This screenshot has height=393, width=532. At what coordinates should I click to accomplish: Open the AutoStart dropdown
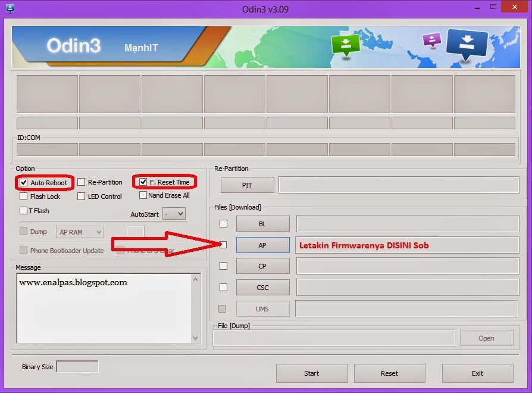click(174, 214)
